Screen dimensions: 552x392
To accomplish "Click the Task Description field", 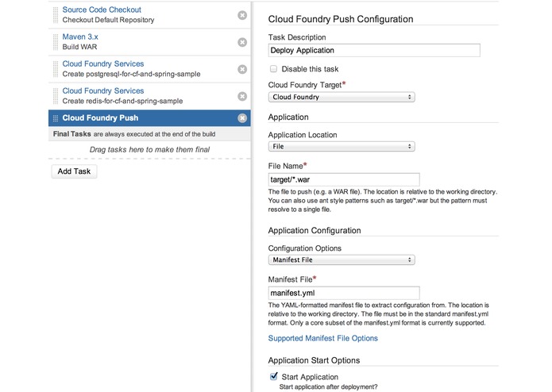I will [374, 50].
